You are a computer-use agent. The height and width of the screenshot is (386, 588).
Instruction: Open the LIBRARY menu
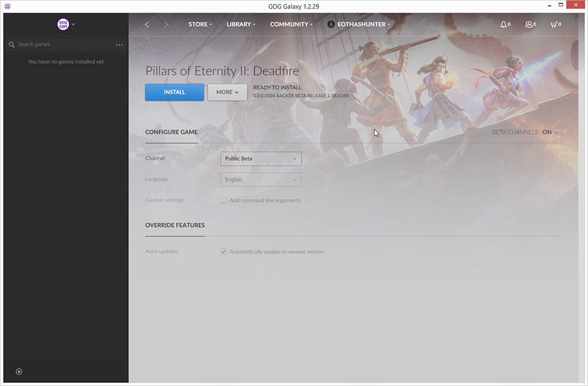[241, 24]
